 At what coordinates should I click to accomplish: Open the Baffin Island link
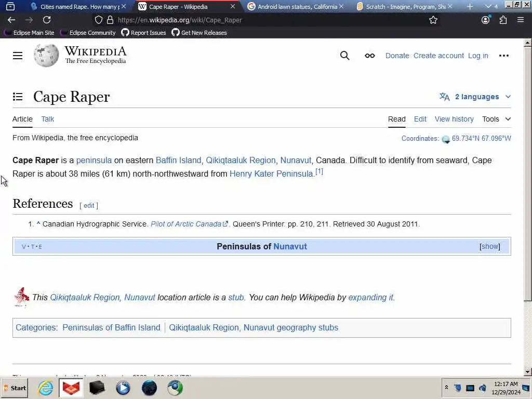(x=179, y=160)
